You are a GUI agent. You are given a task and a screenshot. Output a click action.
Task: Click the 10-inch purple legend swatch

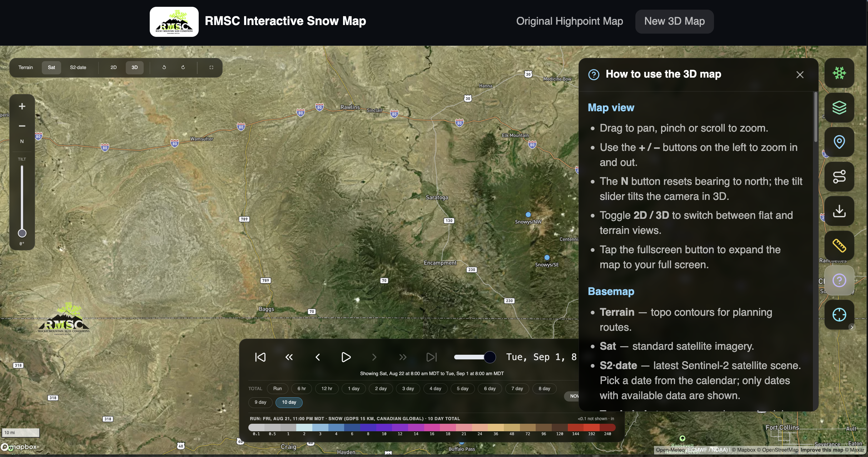point(384,427)
